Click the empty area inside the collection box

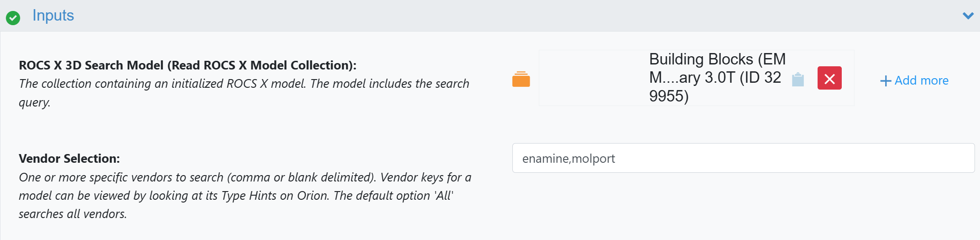pyautogui.click(x=593, y=78)
